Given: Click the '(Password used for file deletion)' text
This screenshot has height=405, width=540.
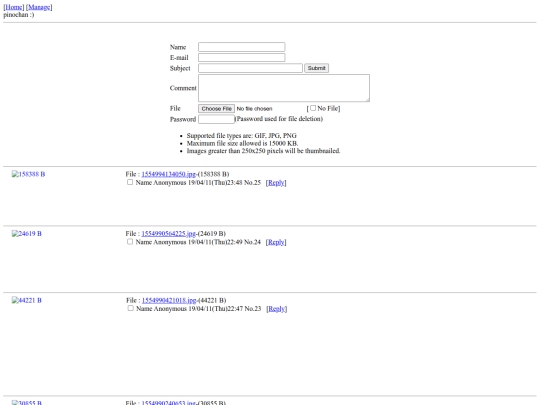Looking at the screenshot, I should (x=279, y=119).
